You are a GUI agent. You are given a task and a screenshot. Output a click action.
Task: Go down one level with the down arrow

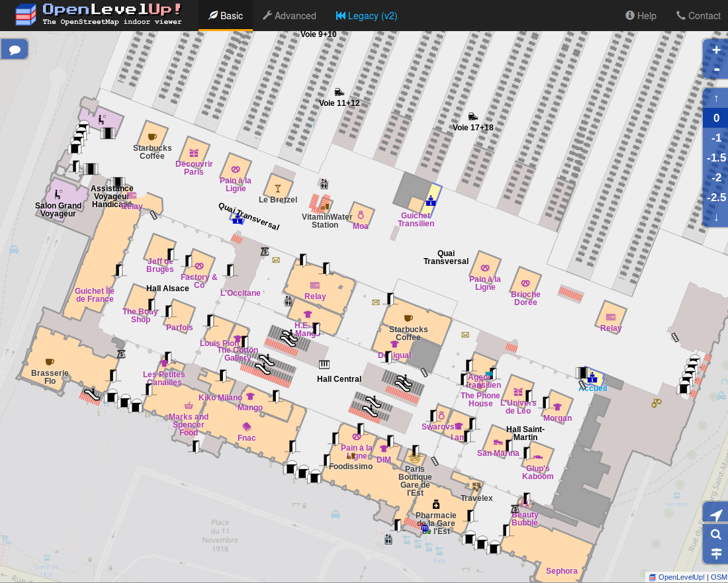pos(716,217)
